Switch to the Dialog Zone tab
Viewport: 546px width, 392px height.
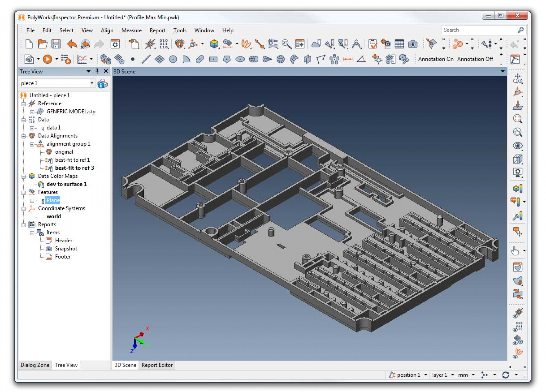35,365
